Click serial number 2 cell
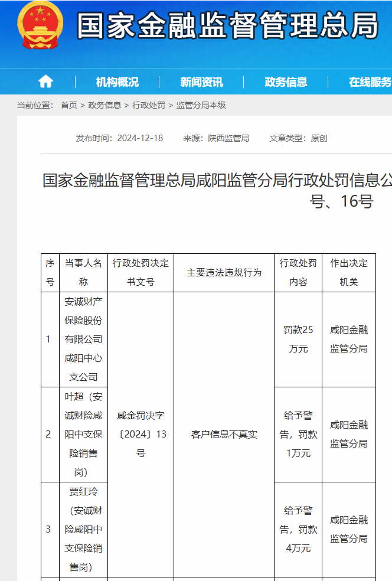The image size is (392, 581). click(50, 434)
